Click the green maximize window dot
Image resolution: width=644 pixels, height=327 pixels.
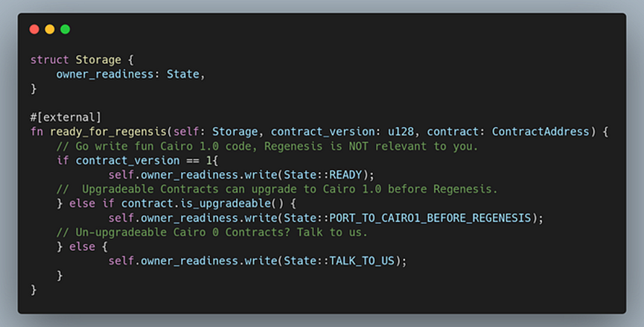pos(66,29)
